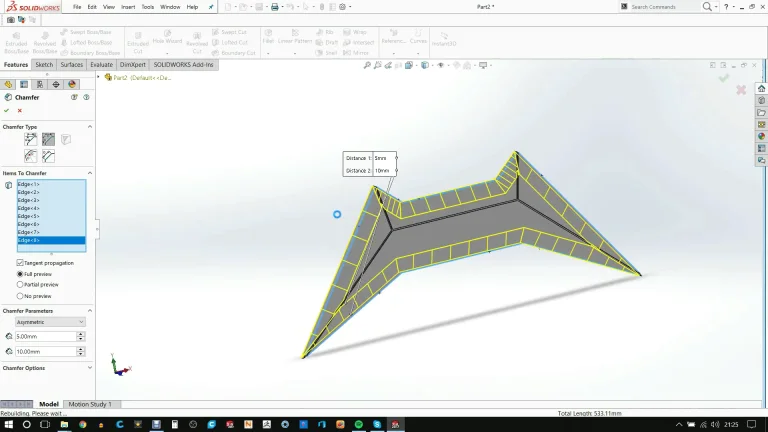Open the ConfigurationManager tab icon
This screenshot has width=768, height=432.
pos(40,84)
